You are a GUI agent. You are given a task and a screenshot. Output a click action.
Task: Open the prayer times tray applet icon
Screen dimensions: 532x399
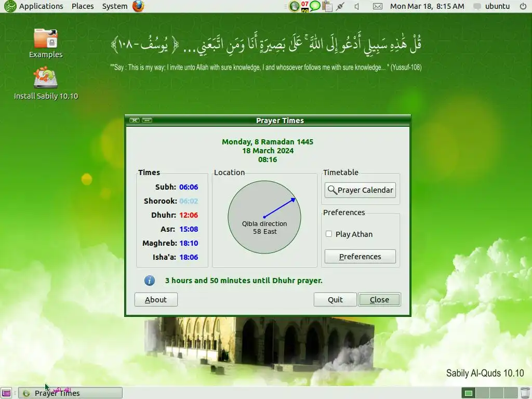(x=294, y=6)
